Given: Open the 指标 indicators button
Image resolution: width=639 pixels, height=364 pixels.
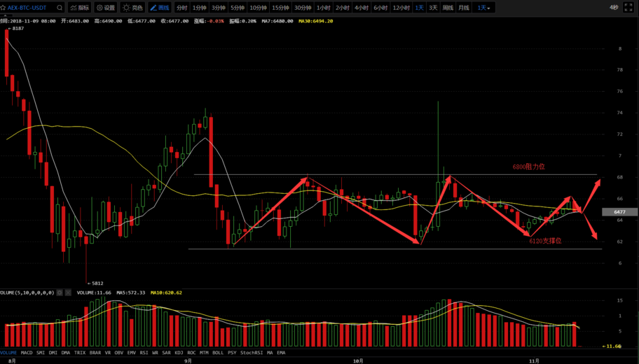Looking at the screenshot, I should [x=80, y=7].
